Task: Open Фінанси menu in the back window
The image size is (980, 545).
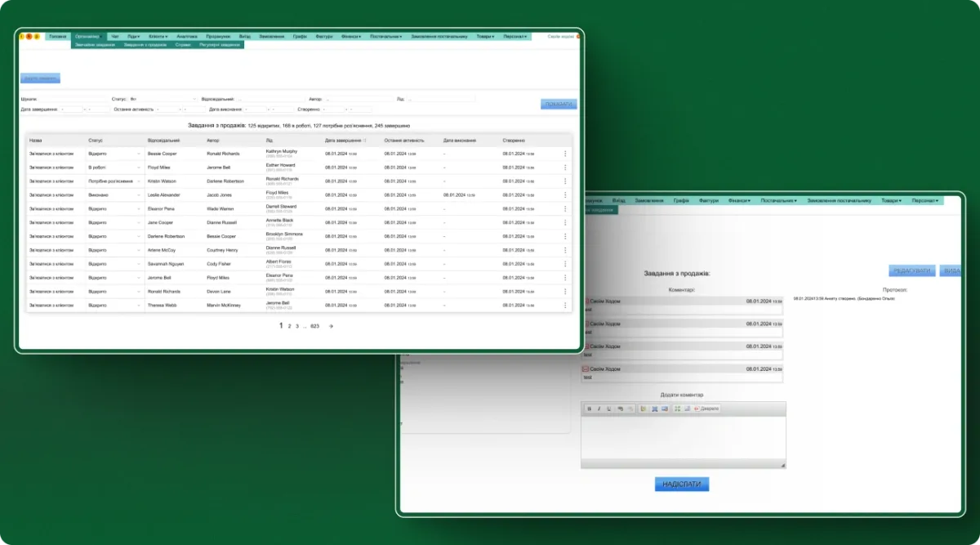Action: coord(740,200)
